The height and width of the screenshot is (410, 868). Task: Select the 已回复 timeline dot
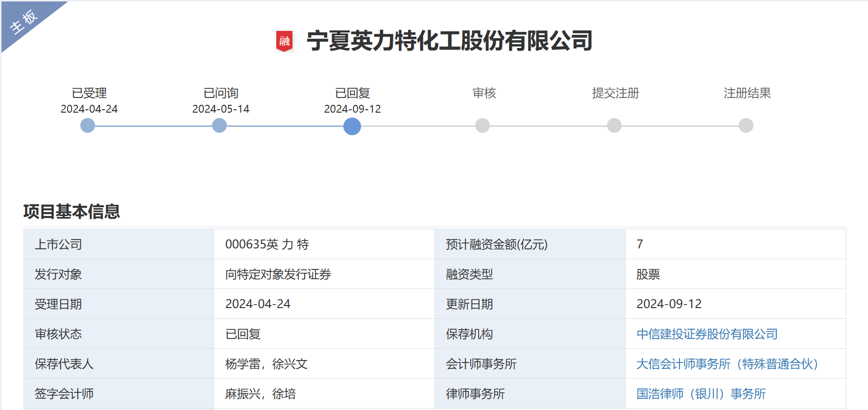[x=352, y=126]
